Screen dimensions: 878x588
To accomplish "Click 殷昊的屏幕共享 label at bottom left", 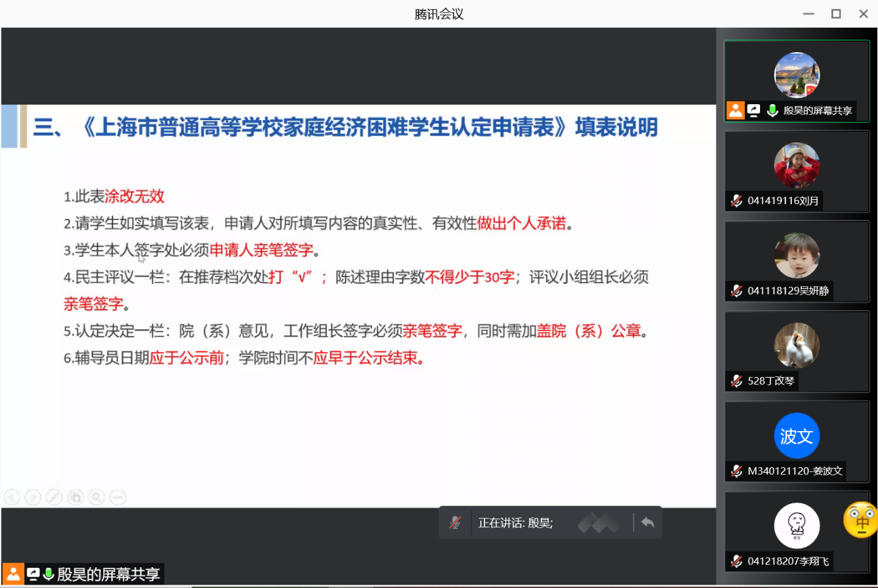I will pos(108,574).
